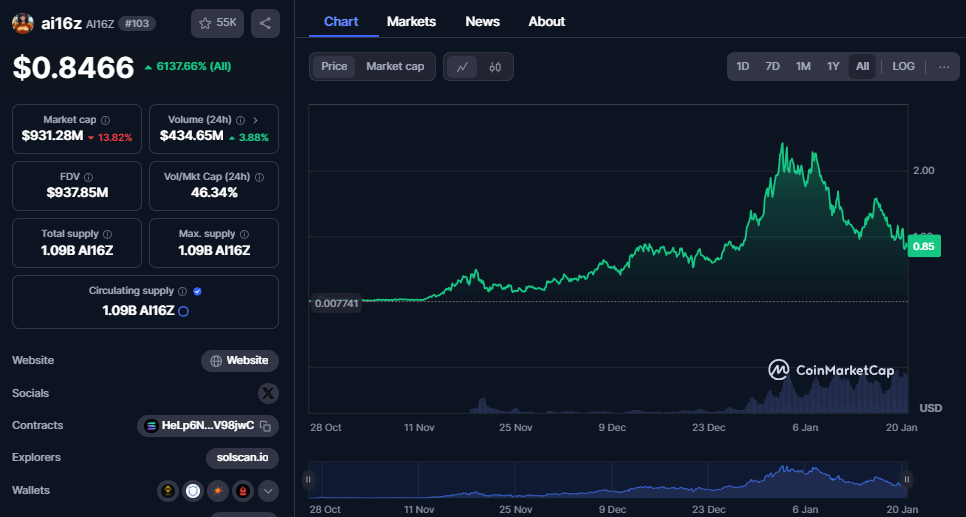Set chart range to All
Viewport: 966px width, 517px height.
tap(862, 67)
